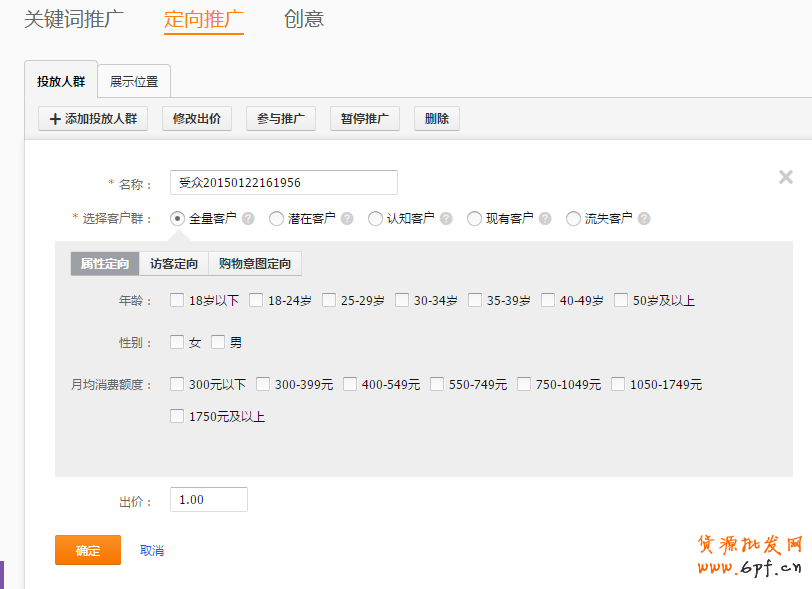Switch to the 展示位置 tab
This screenshot has height=589, width=812.
pos(134,82)
